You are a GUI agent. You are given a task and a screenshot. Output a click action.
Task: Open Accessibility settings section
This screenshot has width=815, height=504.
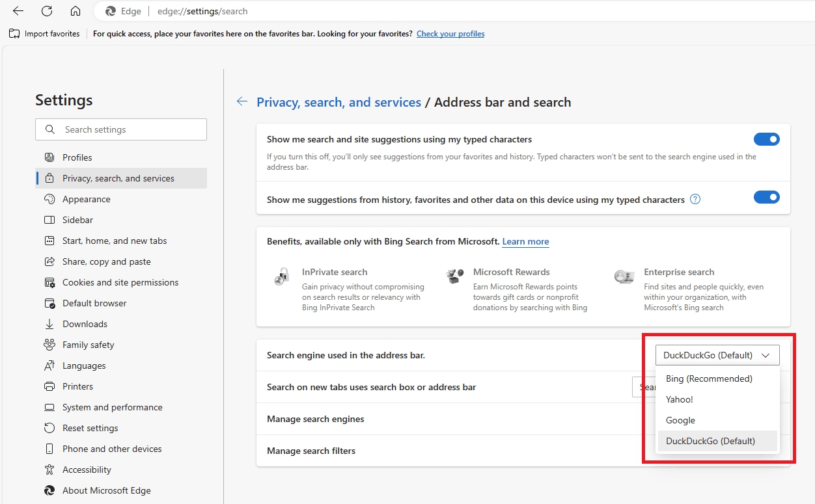point(121,470)
